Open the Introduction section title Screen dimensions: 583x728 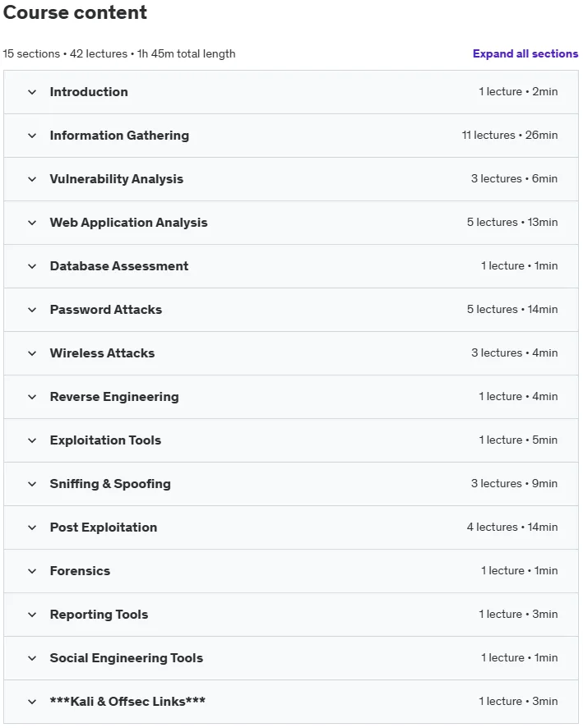[x=89, y=92]
